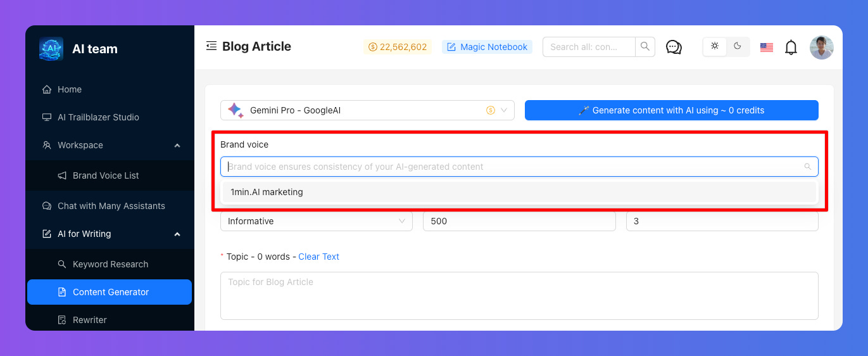Open Gemini Pro - GoogleAI model dropdown
The width and height of the screenshot is (868, 356).
(367, 110)
